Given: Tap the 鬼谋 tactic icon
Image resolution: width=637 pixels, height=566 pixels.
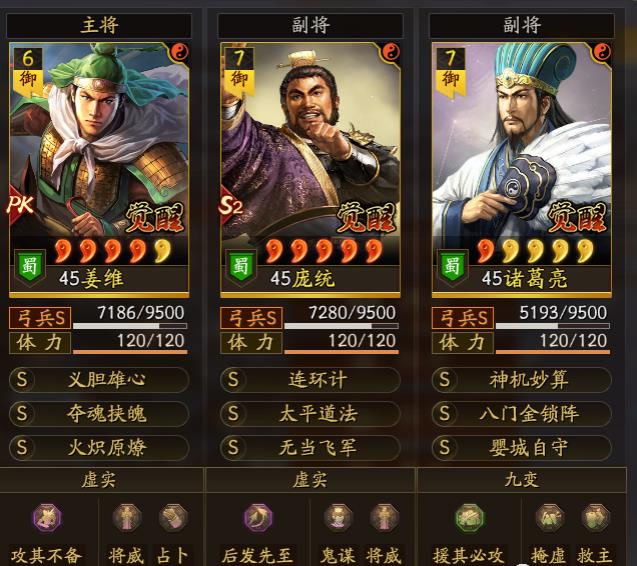Looking at the screenshot, I should [338, 518].
